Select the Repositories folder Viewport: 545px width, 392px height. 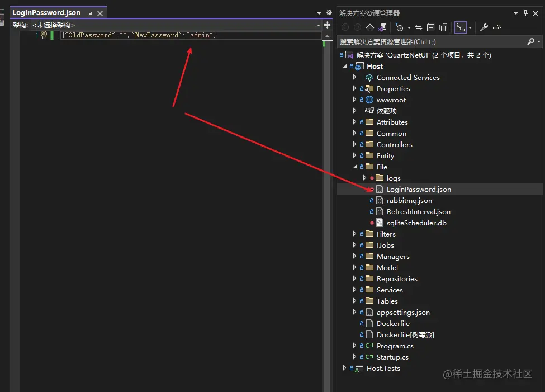(x=397, y=278)
